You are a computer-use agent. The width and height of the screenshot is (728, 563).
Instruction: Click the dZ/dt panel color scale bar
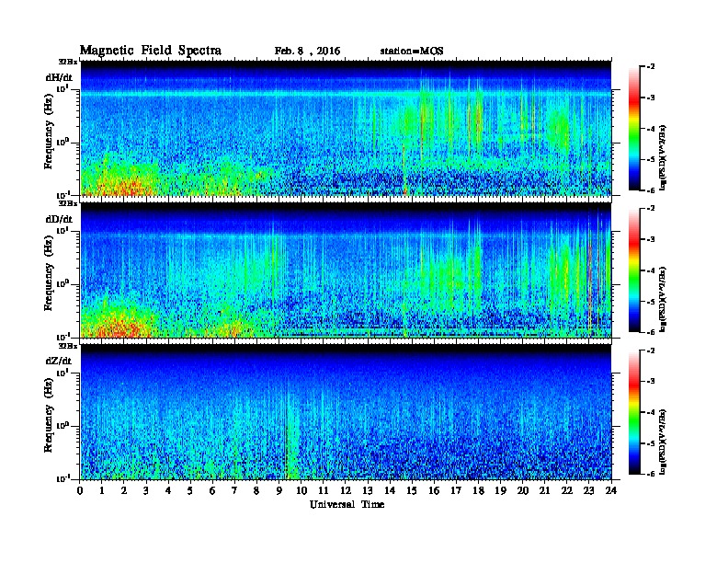point(634,412)
